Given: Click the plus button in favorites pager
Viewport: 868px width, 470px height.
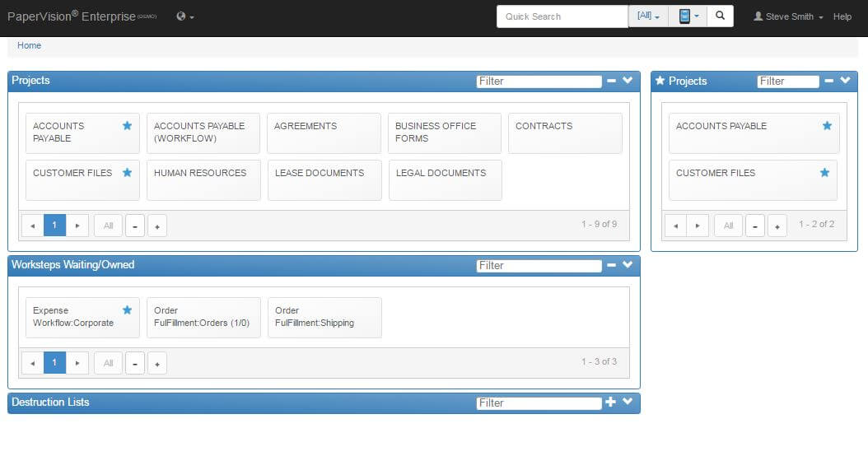Looking at the screenshot, I should [777, 226].
